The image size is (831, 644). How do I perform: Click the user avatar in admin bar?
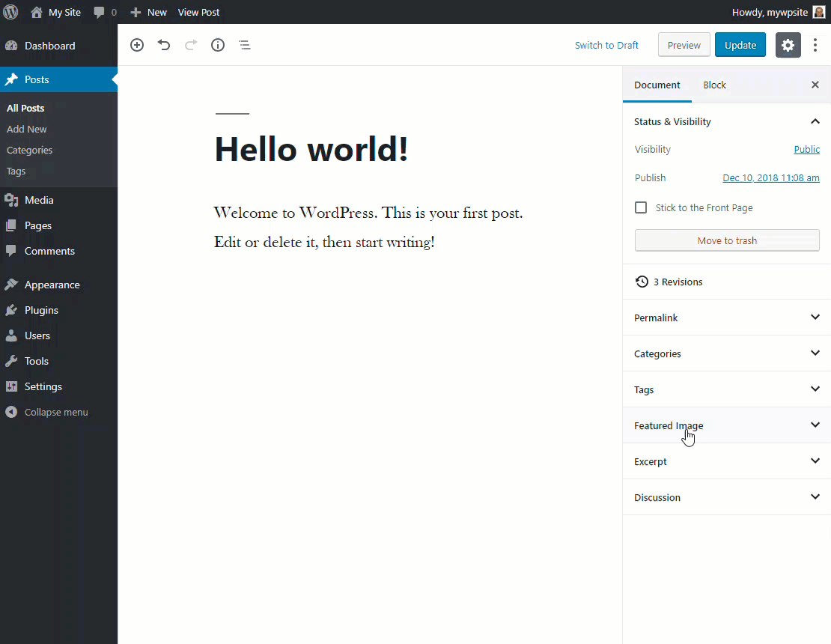point(819,12)
